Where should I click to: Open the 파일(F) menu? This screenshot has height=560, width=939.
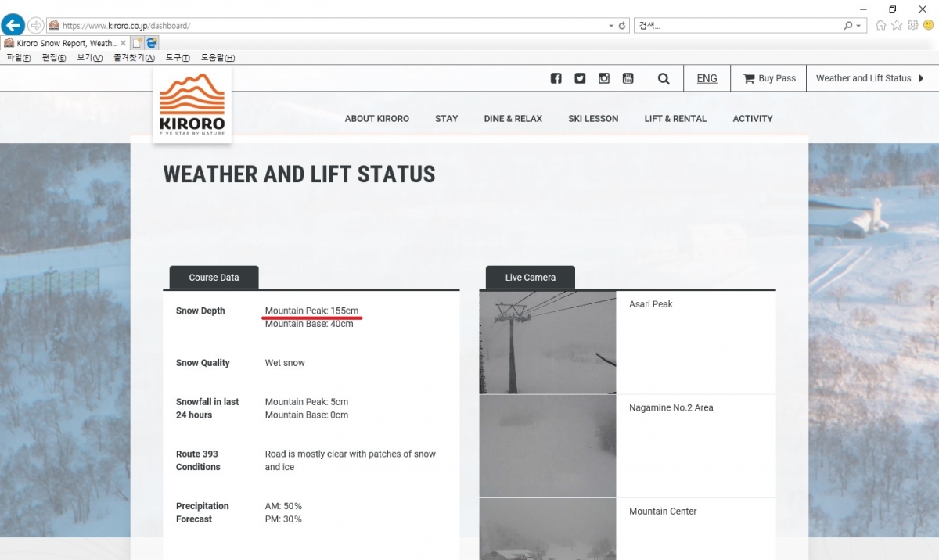(x=19, y=58)
